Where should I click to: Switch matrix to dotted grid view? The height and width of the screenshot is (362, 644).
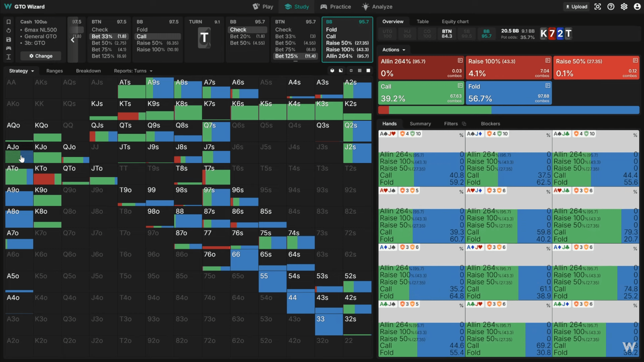point(360,71)
